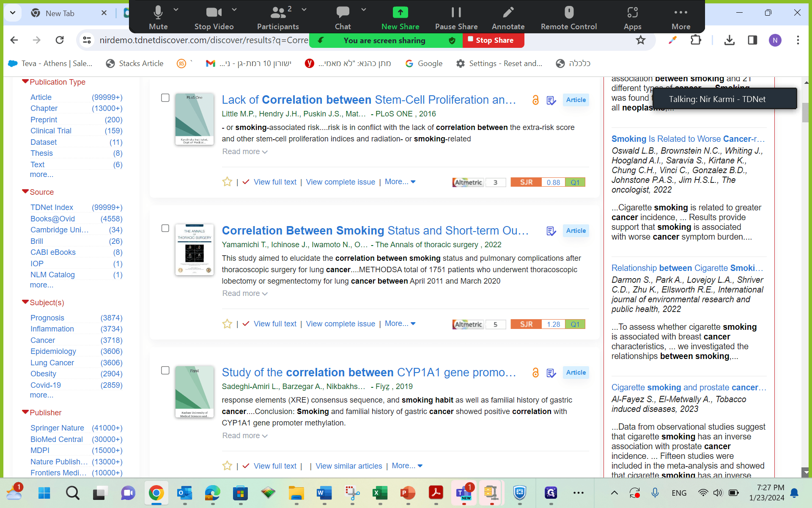This screenshot has width=812, height=508.
Task: Open Zoom Participants panel
Action: click(278, 18)
